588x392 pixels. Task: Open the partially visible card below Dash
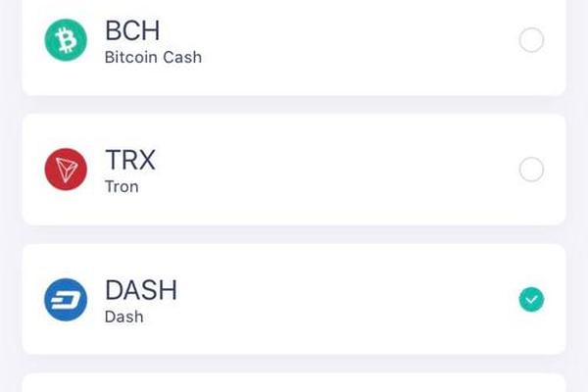point(294,382)
